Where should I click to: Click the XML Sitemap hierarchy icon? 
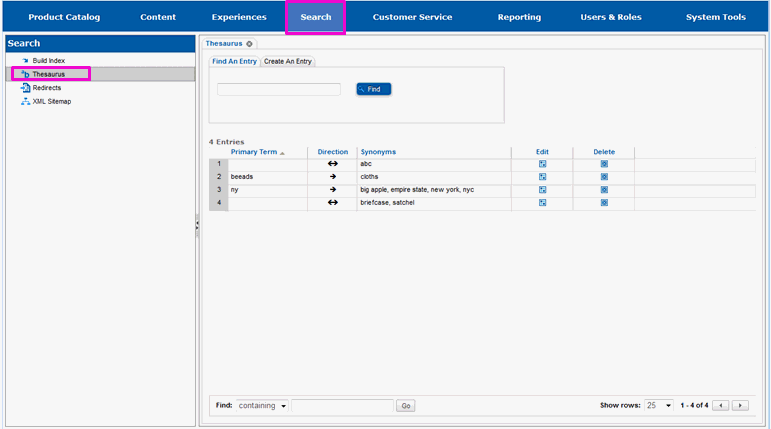(25, 101)
